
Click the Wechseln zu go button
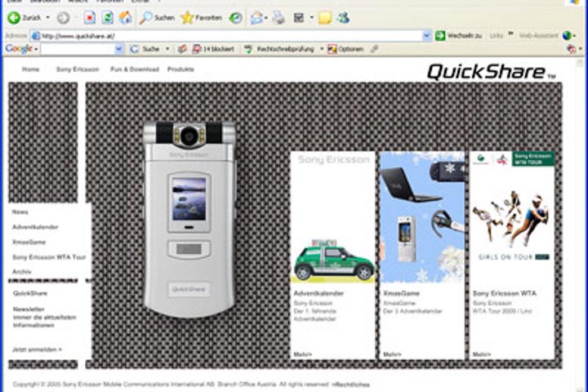(458, 36)
